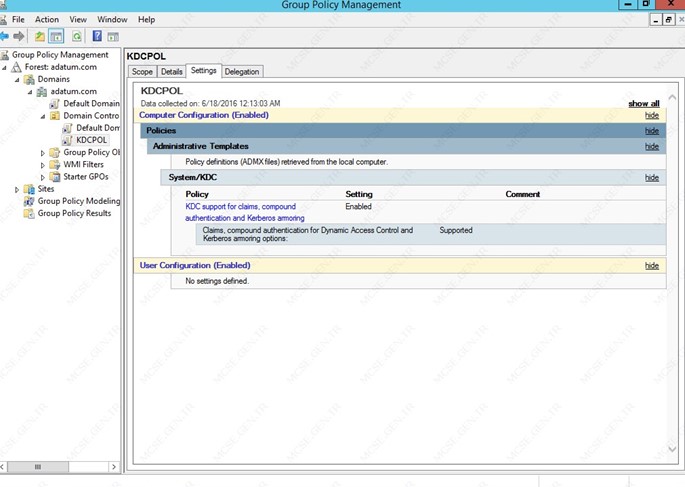Viewport: 685px width, 487px height.
Task: Collapse the Domain Controllers node
Action: (43, 117)
